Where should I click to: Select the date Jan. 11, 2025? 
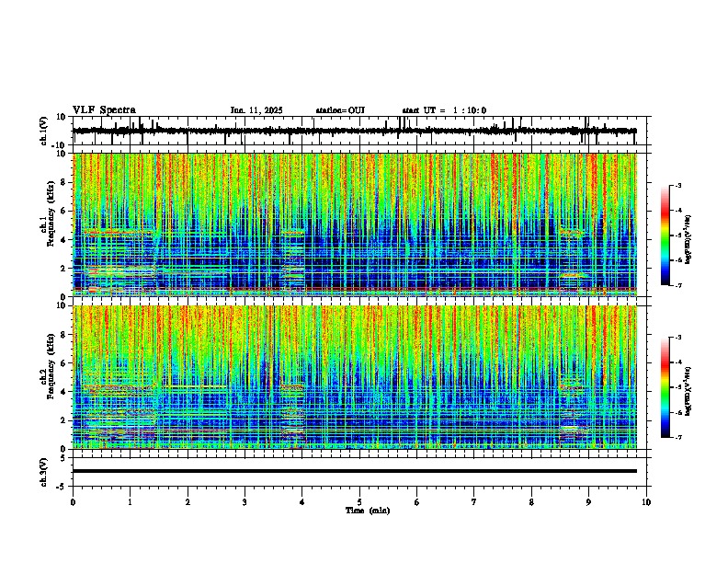(256, 110)
